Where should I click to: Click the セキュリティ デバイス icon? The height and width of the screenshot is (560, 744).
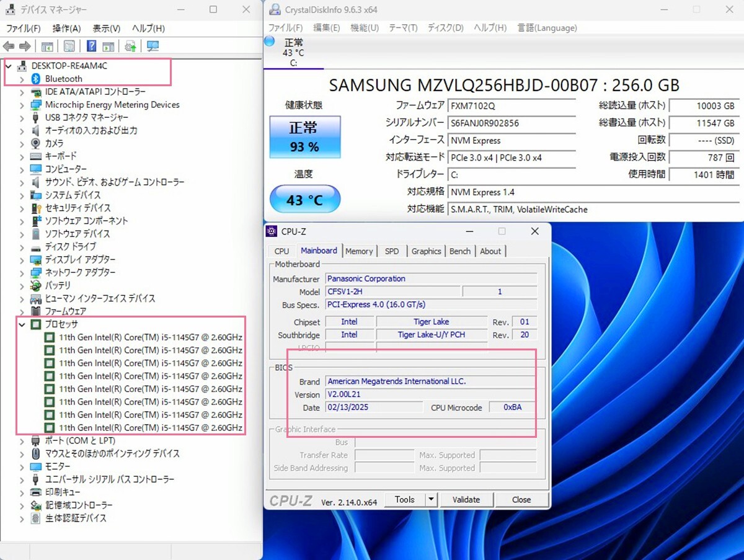pos(36,208)
